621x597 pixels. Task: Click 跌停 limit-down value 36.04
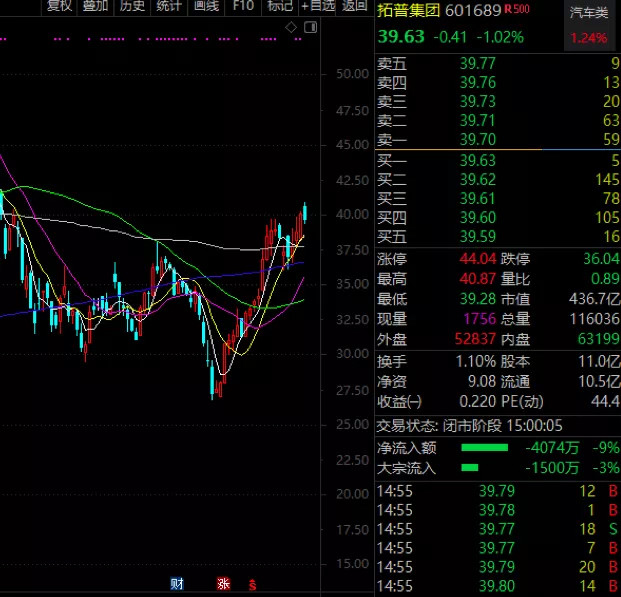602,259
